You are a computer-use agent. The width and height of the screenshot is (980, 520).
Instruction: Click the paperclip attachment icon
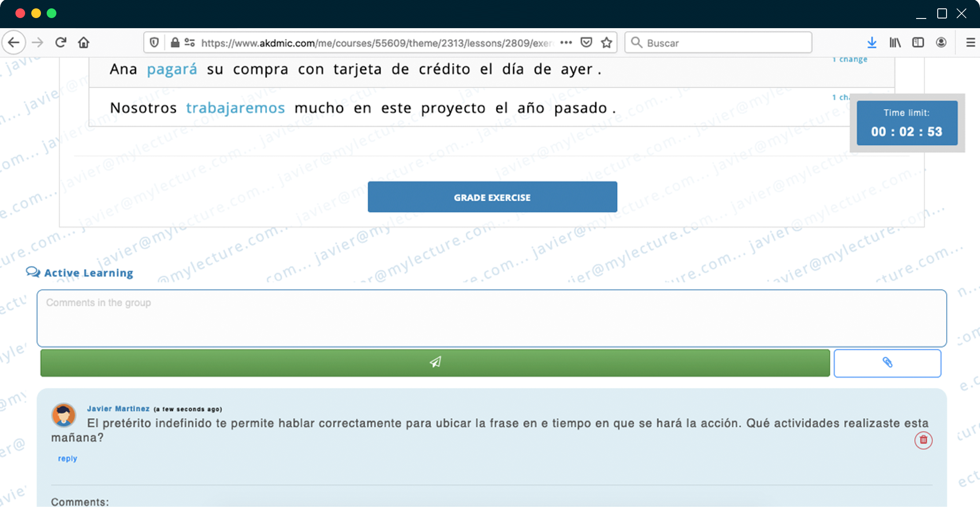(888, 362)
